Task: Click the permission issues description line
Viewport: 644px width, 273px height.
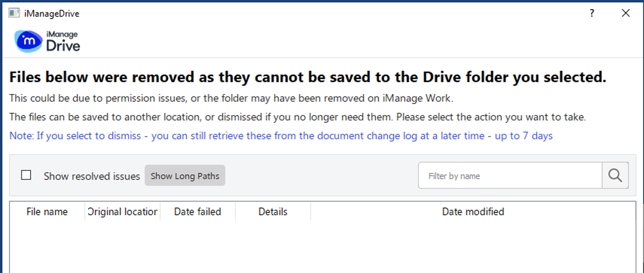Action: tap(231, 98)
